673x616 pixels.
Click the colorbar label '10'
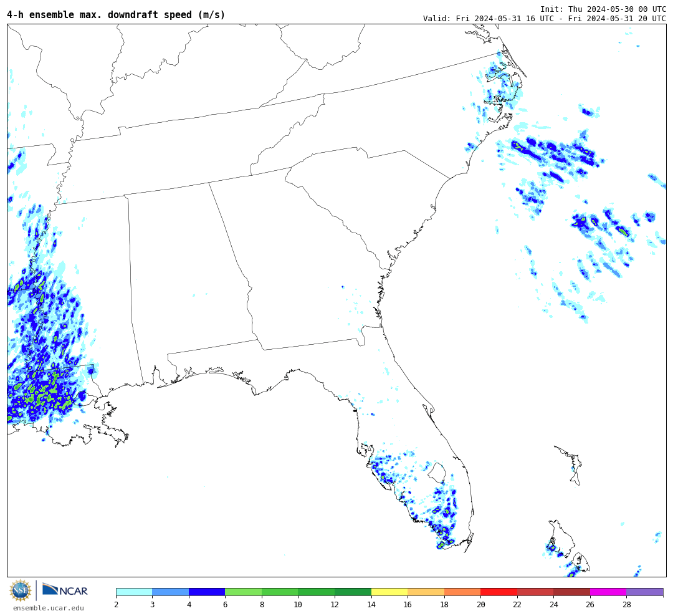(298, 604)
